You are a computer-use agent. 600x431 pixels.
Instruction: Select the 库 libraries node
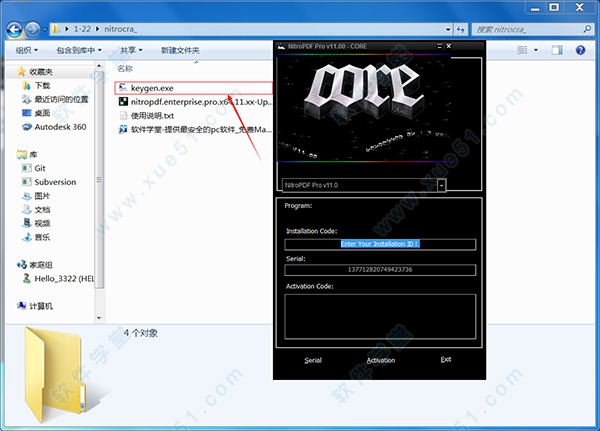27,154
